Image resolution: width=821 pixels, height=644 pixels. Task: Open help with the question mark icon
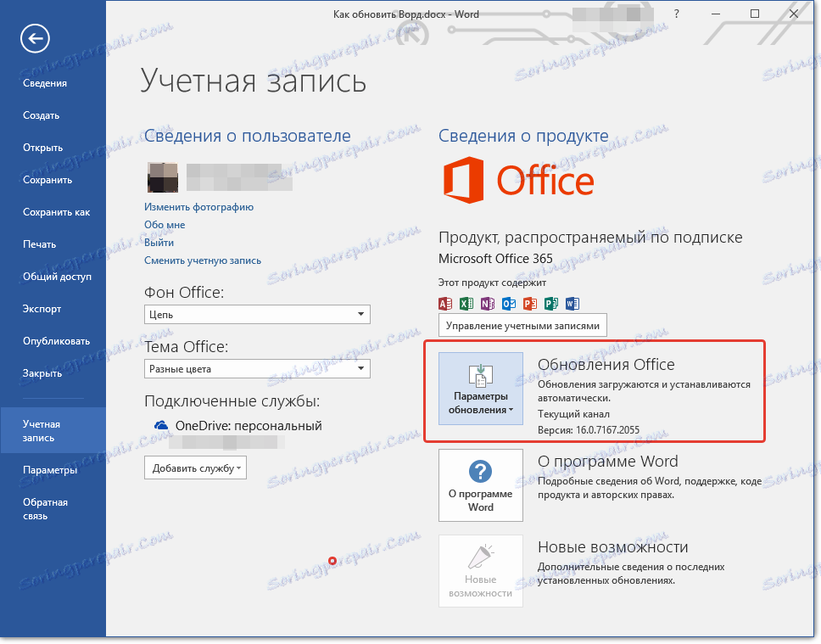[677, 14]
